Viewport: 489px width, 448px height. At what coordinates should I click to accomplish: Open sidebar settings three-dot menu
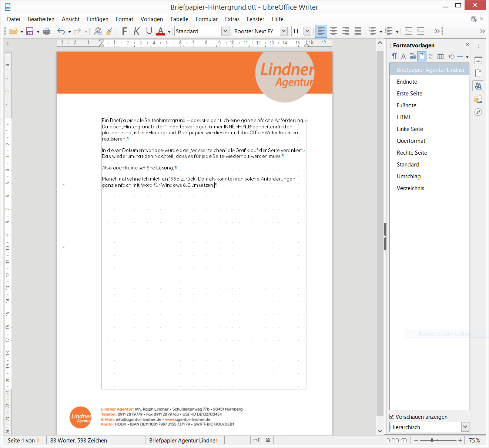pos(478,46)
